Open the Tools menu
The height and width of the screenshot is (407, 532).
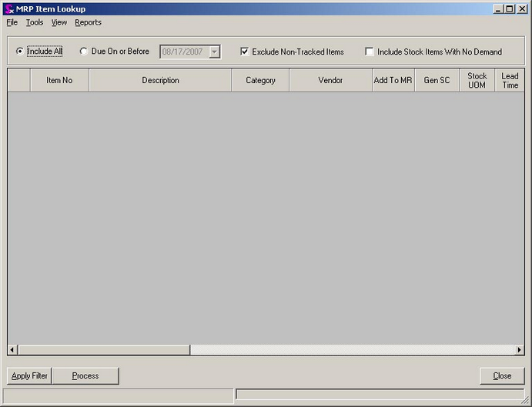coord(35,22)
